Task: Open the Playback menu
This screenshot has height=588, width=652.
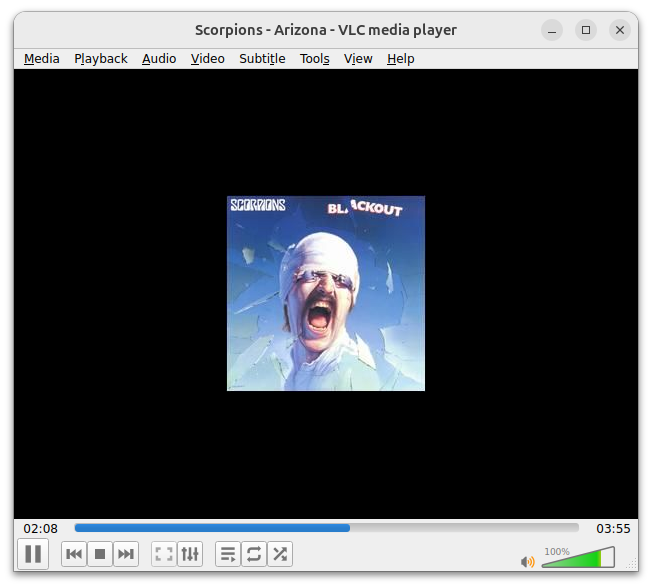Action: point(101,59)
